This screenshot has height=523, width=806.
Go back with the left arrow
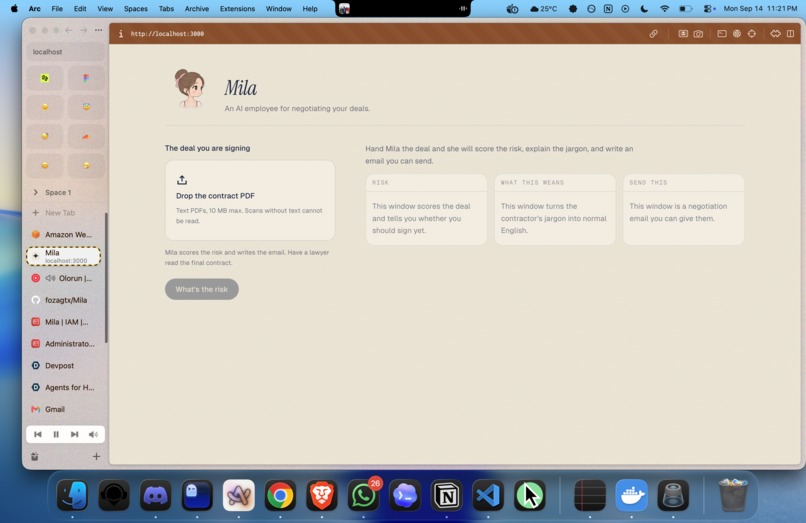(68, 30)
